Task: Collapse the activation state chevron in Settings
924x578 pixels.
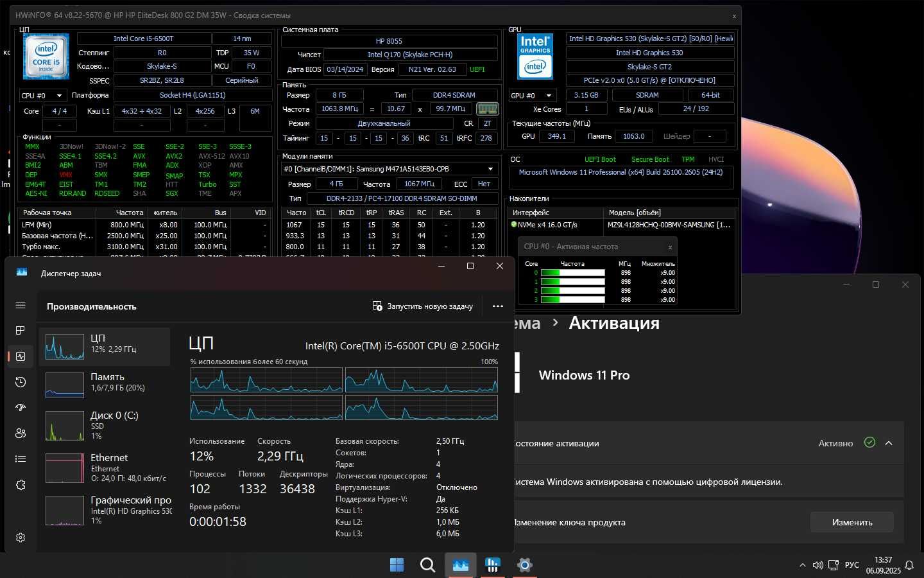Action: tap(889, 443)
